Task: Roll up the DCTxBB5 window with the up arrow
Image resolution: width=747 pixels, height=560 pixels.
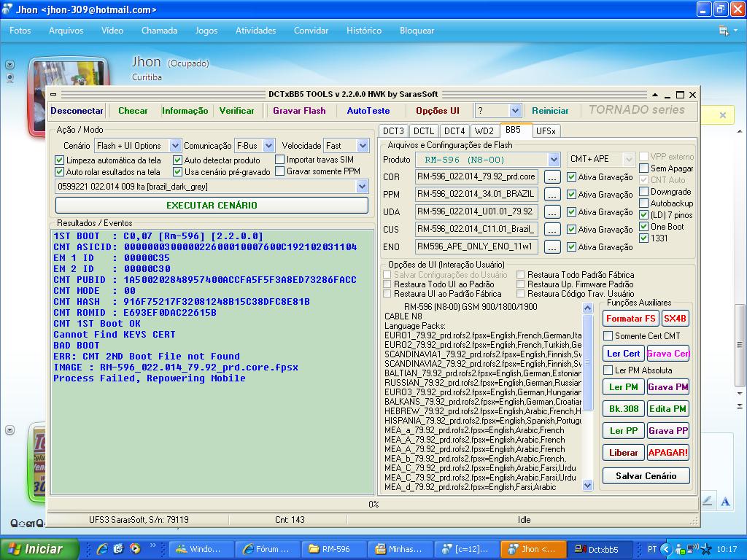Action: tap(655, 95)
